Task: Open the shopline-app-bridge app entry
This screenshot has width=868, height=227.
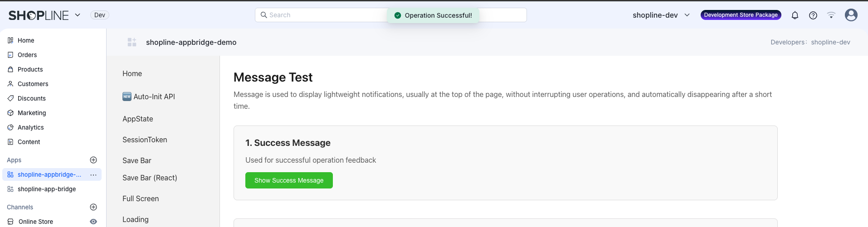Action: [46, 189]
